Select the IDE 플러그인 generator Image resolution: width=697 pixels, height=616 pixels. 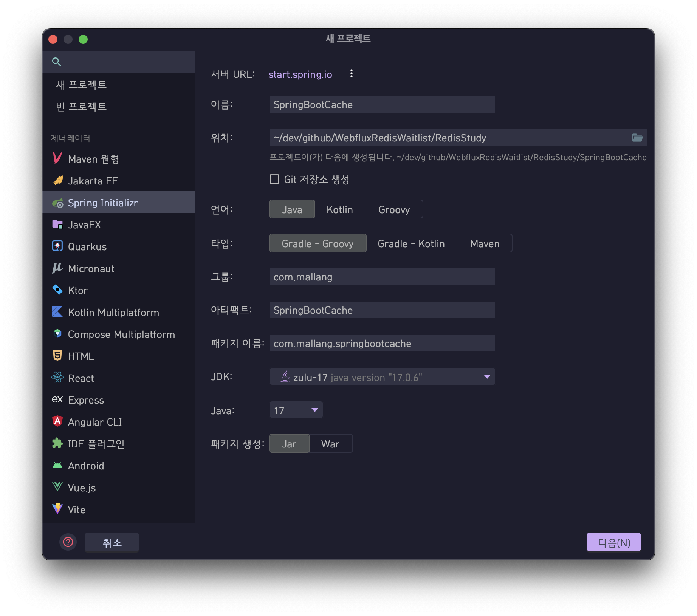tap(119, 444)
